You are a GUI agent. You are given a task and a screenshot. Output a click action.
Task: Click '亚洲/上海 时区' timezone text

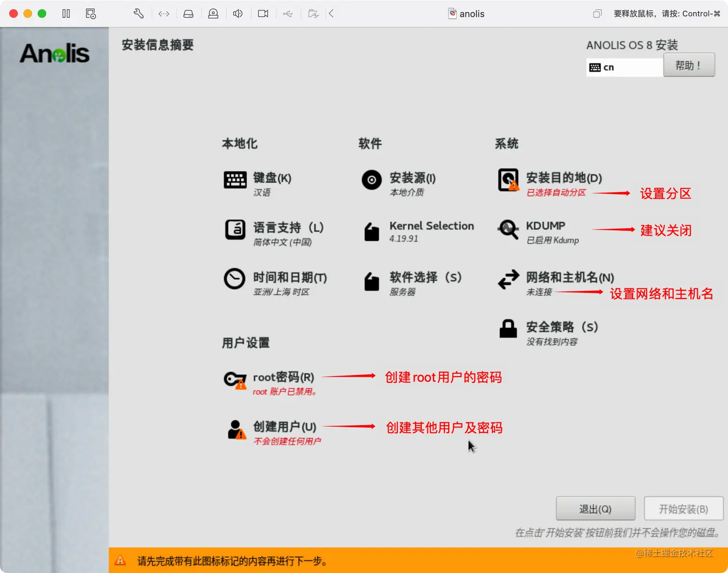(x=282, y=292)
